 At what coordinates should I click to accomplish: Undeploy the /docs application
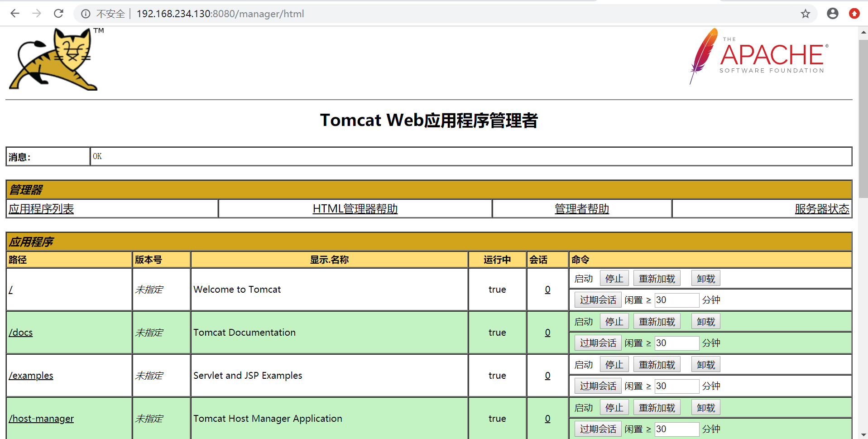(705, 322)
